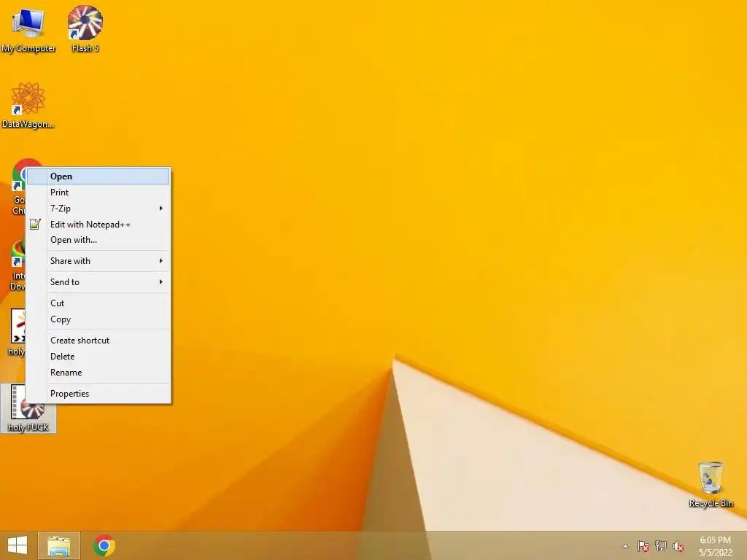Expand the Send to submenu
This screenshot has width=747, height=560.
pos(98,282)
